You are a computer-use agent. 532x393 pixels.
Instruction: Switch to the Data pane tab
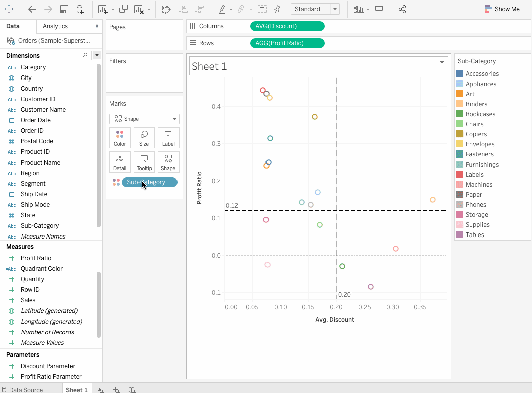pyautogui.click(x=13, y=26)
